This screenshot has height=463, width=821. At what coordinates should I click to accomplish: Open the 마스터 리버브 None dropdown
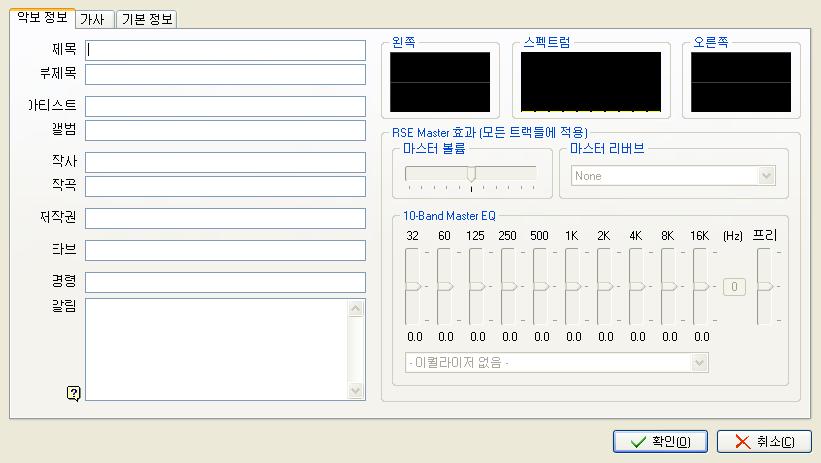click(x=673, y=175)
